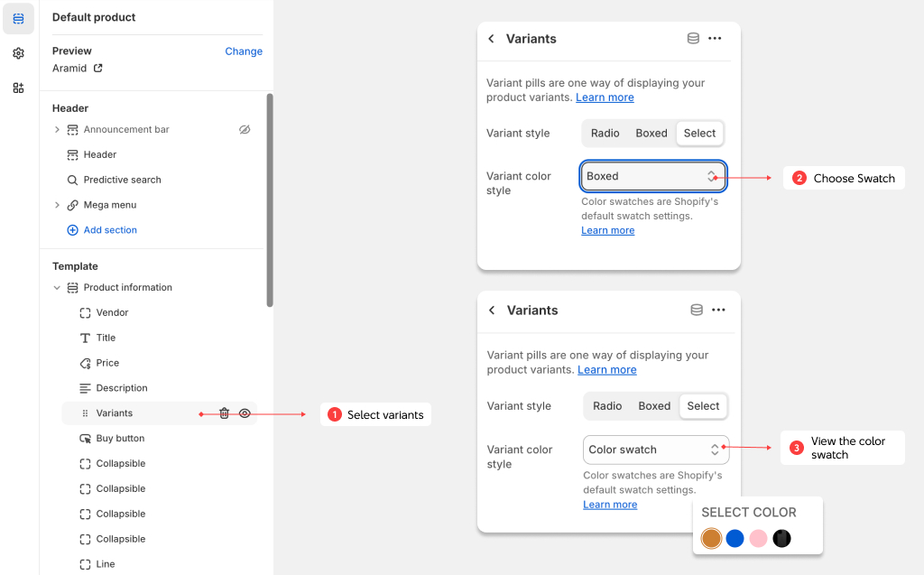Choose Radio variant style in upper panel
Screen dimensions: 924x575
click(605, 133)
